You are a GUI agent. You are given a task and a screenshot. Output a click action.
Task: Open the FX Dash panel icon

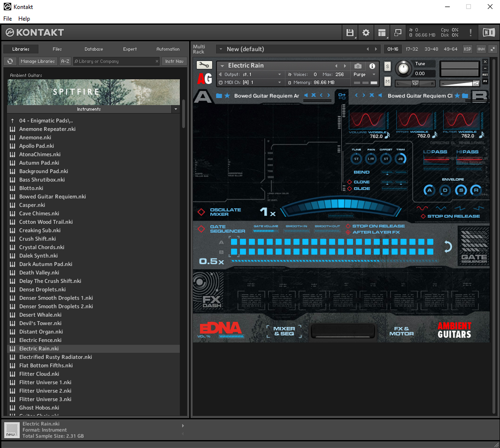pos(209,291)
